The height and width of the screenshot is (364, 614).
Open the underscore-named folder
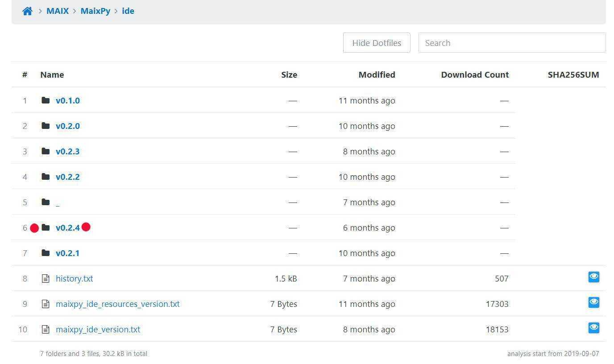(58, 203)
